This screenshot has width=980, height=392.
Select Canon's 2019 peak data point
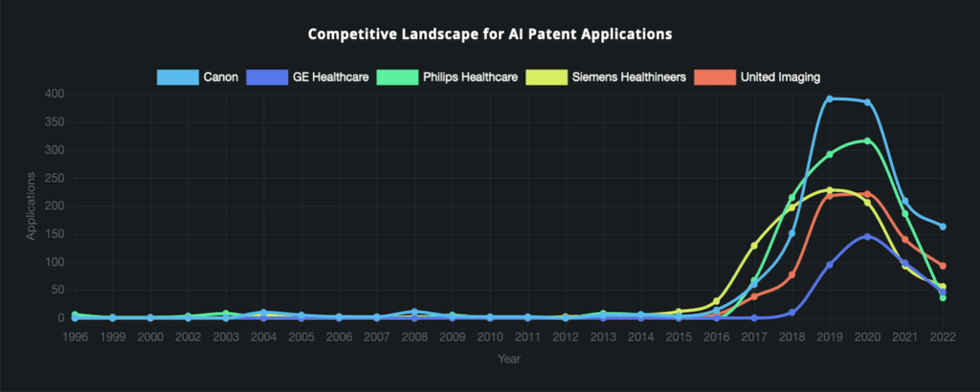830,98
